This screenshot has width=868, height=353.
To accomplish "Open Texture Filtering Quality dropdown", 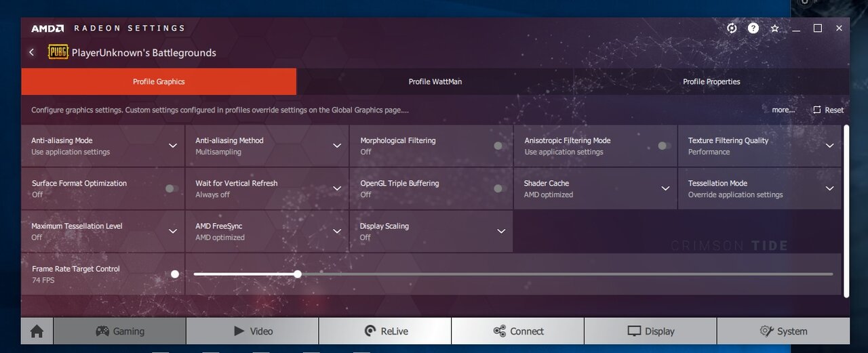I will [829, 146].
